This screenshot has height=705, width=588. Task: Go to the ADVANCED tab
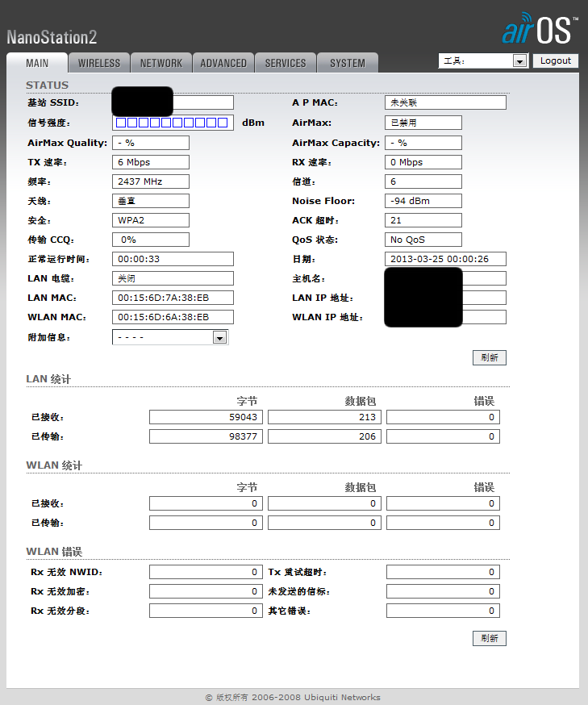[223, 63]
